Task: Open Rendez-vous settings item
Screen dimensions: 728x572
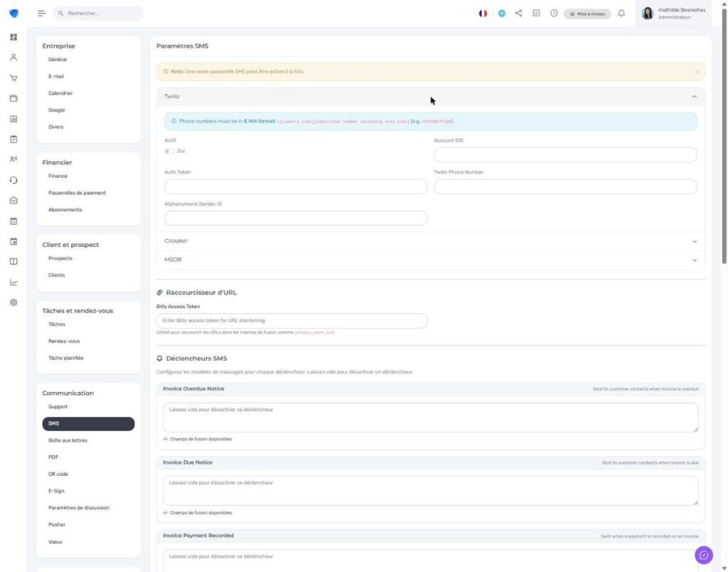Action: click(x=64, y=341)
